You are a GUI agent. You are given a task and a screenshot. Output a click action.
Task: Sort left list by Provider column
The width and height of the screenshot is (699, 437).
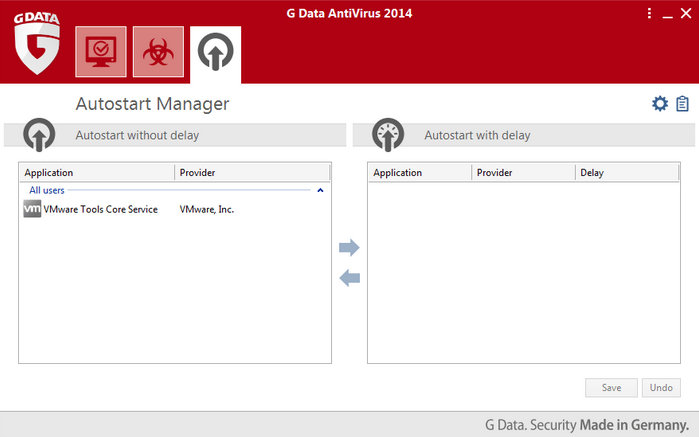252,173
